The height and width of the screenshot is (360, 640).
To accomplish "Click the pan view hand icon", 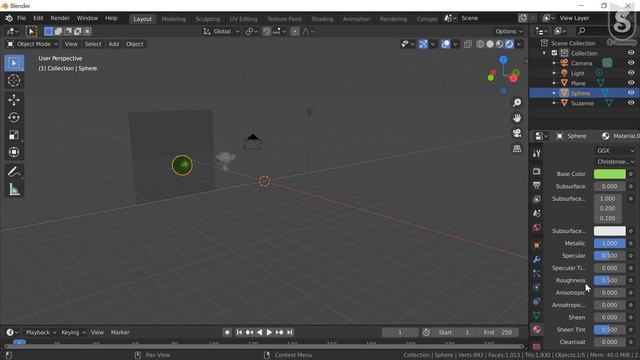I will tap(517, 118).
